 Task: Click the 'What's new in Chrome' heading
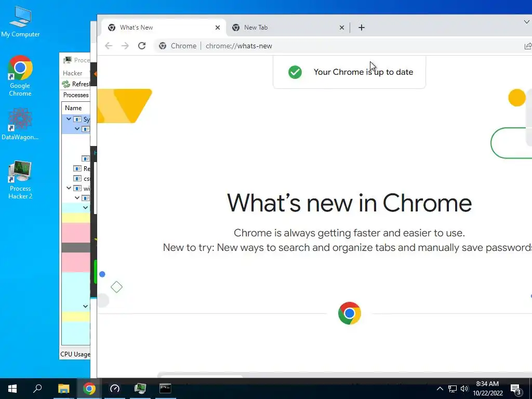[x=349, y=203]
